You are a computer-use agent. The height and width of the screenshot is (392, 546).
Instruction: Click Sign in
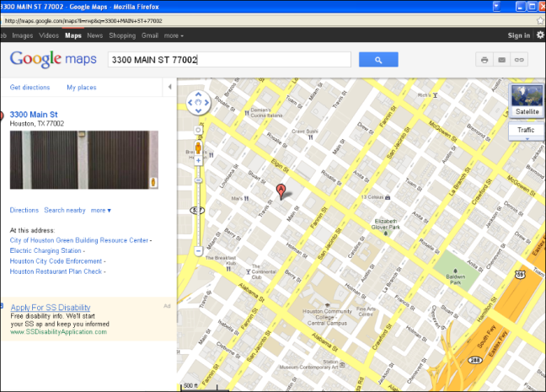pos(519,35)
